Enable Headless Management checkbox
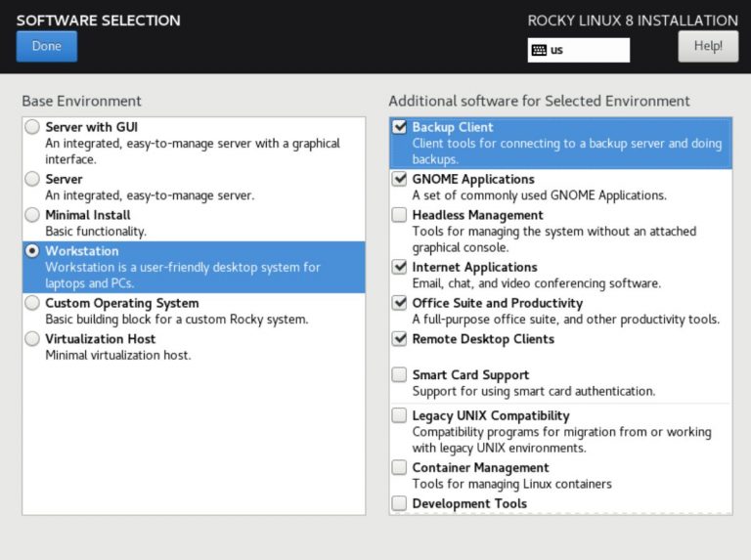 [399, 215]
